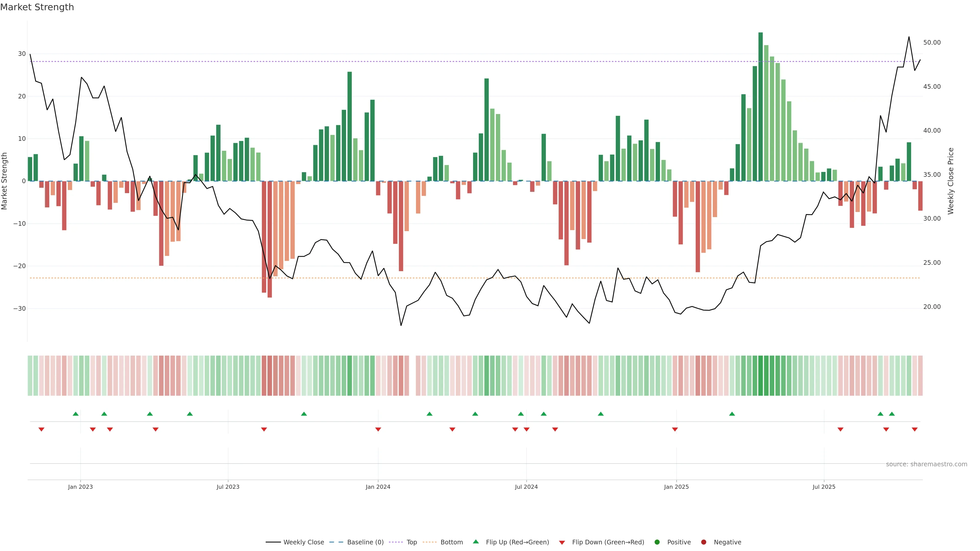This screenshot has width=980, height=551.
Task: Click the source: sharemaestro.com text
Action: [926, 464]
